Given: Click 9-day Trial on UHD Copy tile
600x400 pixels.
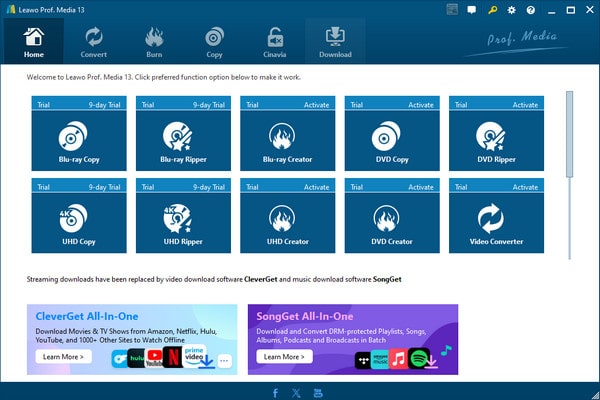Looking at the screenshot, I should 104,187.
